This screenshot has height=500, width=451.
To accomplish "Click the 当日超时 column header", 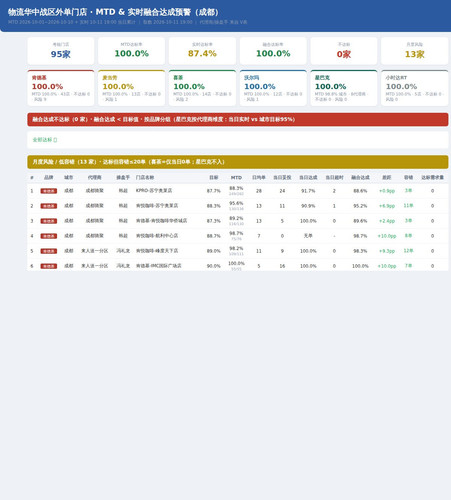I will click(x=334, y=177).
